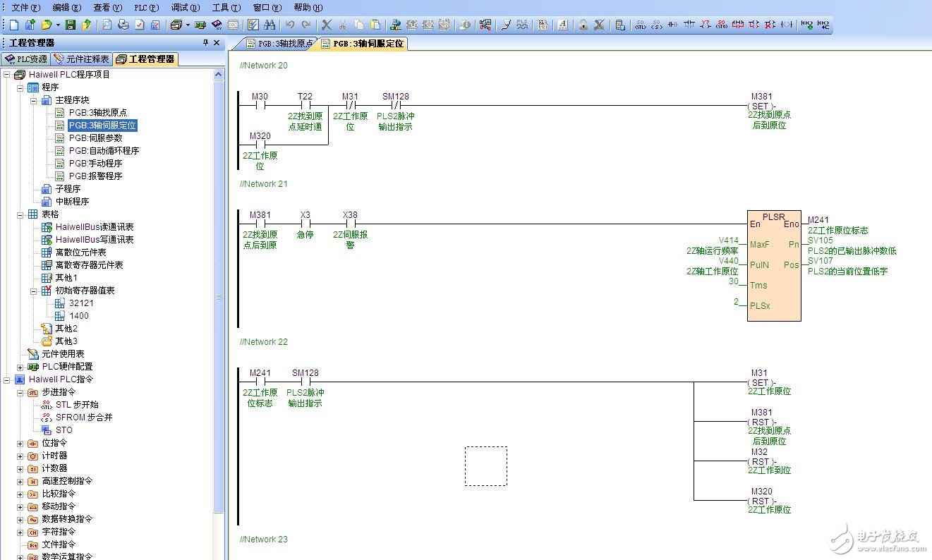Open the 编辑(E) menu
The height and width of the screenshot is (560, 932).
click(67, 8)
